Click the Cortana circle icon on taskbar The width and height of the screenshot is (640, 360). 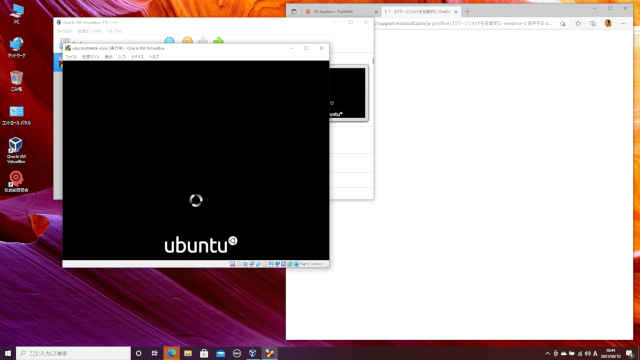tap(139, 353)
